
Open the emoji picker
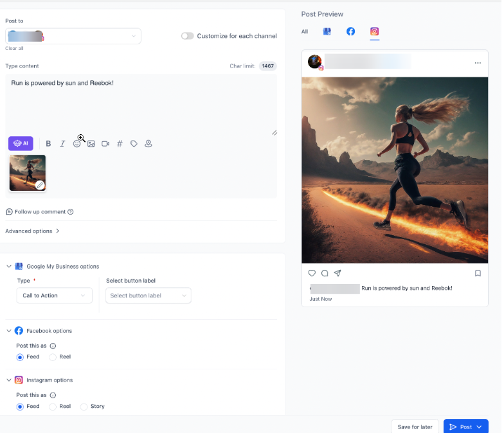(x=77, y=144)
